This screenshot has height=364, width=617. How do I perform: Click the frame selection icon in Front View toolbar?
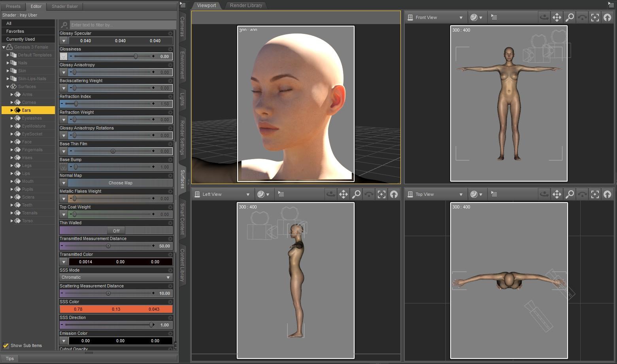[x=595, y=17]
